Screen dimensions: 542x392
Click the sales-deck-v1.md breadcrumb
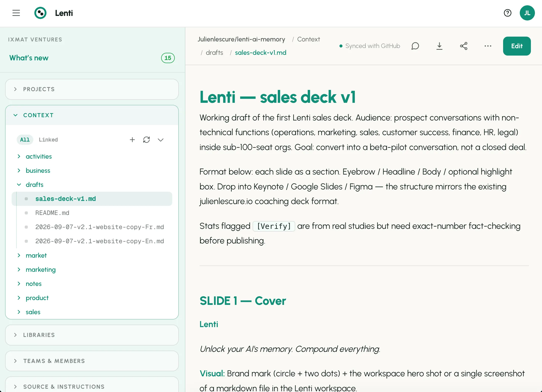click(260, 53)
